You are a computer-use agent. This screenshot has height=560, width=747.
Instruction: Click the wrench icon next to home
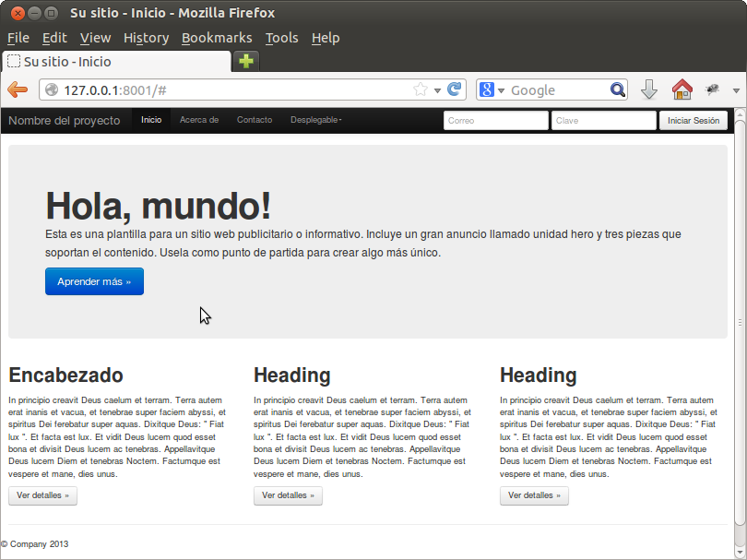[712, 89]
